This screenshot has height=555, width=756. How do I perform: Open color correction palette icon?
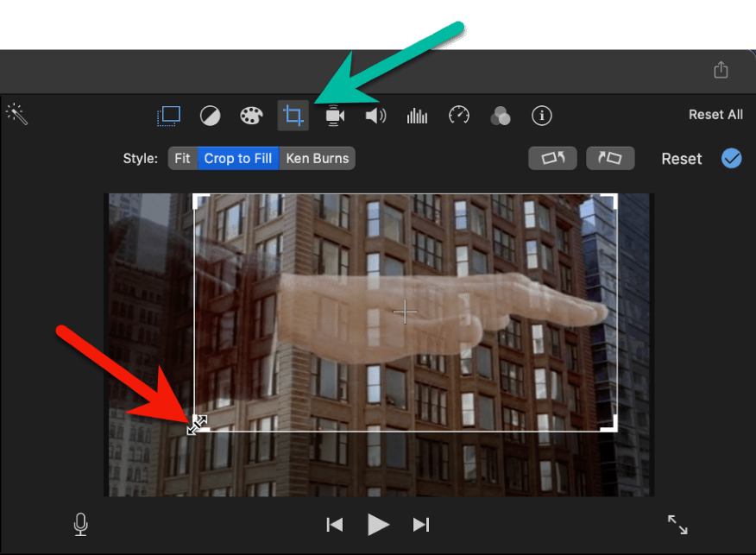(251, 116)
